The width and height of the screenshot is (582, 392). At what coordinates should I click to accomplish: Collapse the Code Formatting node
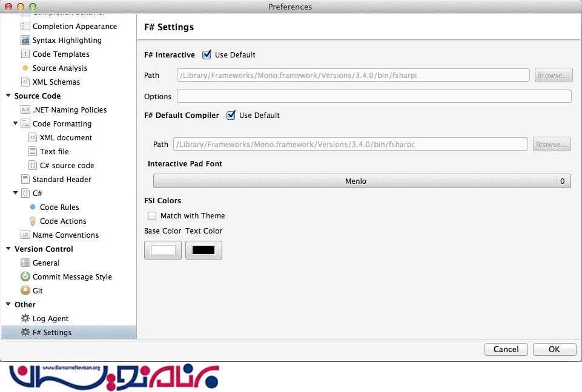(16, 123)
